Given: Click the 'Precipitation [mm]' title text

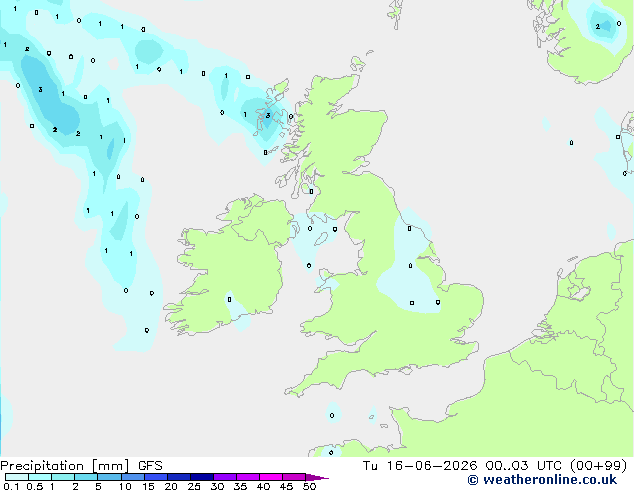Looking at the screenshot, I should tap(65, 466).
